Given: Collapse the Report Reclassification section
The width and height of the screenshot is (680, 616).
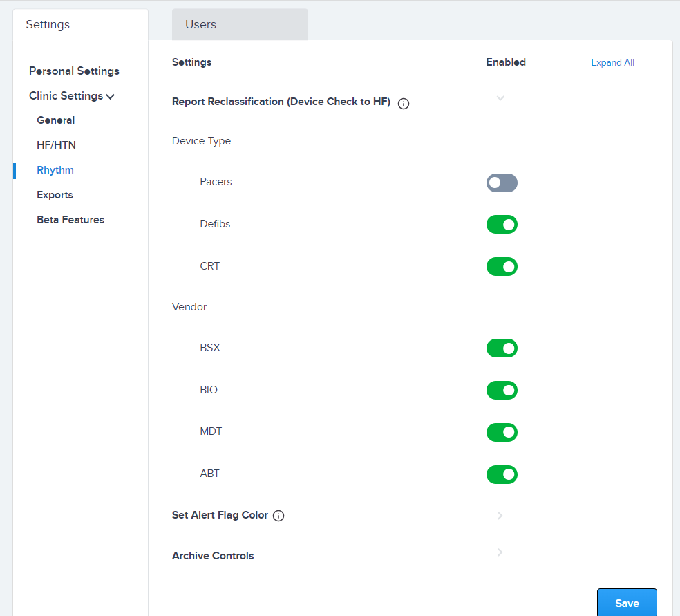Looking at the screenshot, I should tap(500, 98).
